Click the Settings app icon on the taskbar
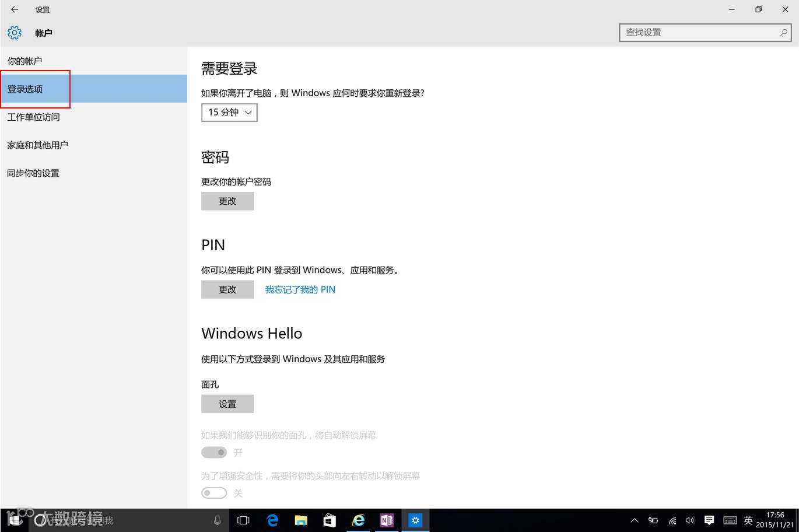 pos(415,520)
